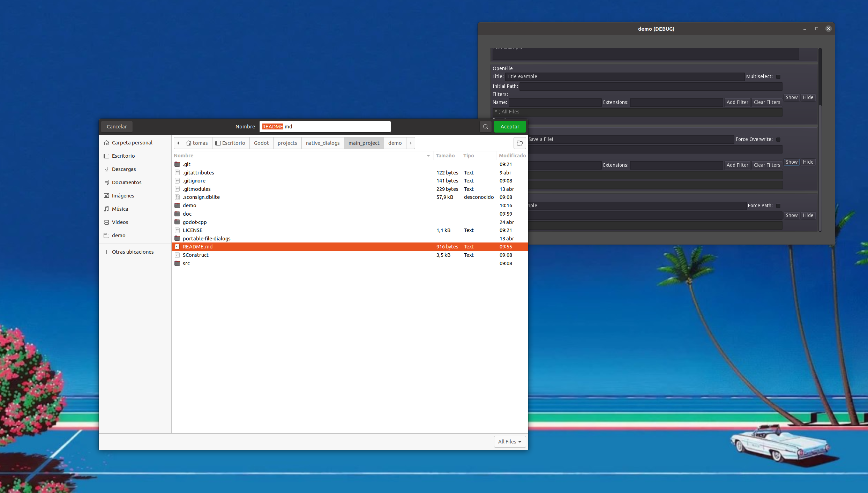Click the Imágenes picture icon in sidebar
This screenshot has width=868, height=493.
click(x=106, y=196)
